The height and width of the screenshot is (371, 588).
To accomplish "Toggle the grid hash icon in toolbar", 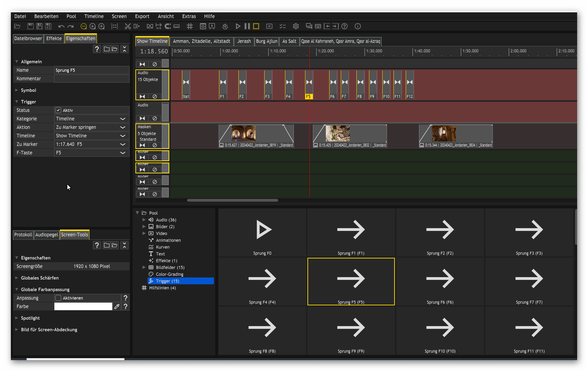I will click(x=190, y=26).
